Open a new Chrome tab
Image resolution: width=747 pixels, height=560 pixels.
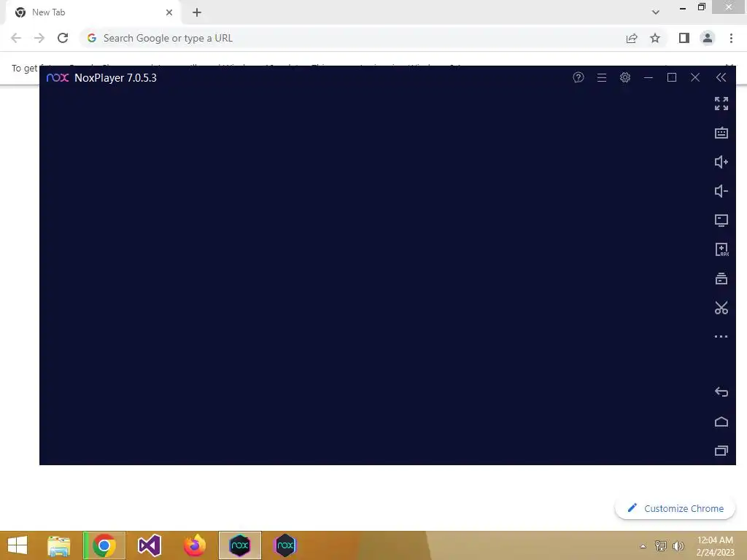pos(197,12)
